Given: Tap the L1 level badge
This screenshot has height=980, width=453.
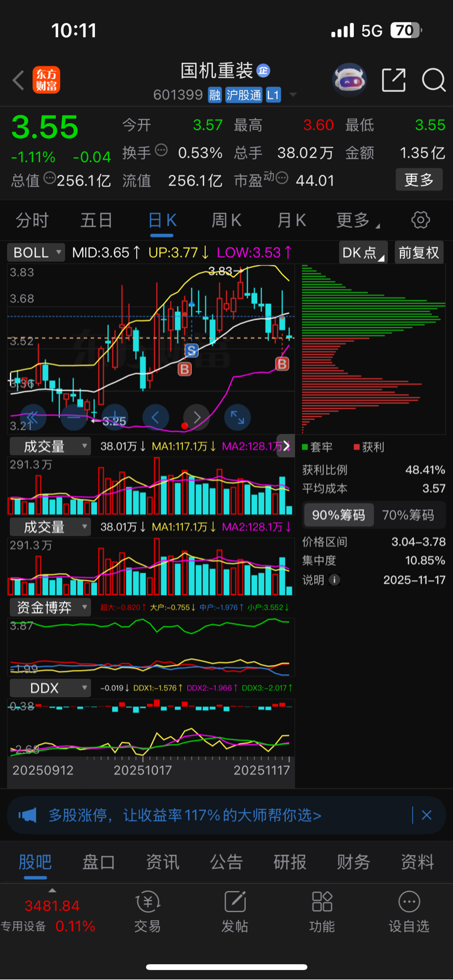Looking at the screenshot, I should coord(273,95).
